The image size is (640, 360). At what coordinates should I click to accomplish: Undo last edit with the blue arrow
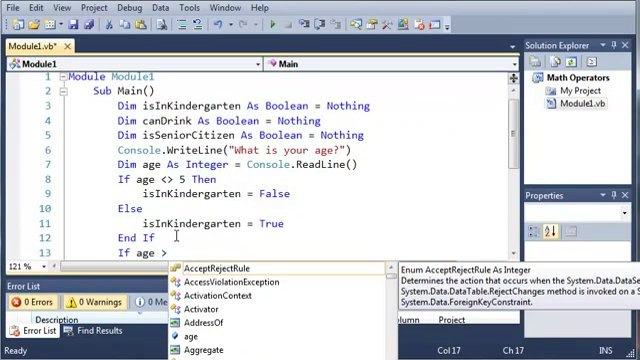tap(218, 25)
